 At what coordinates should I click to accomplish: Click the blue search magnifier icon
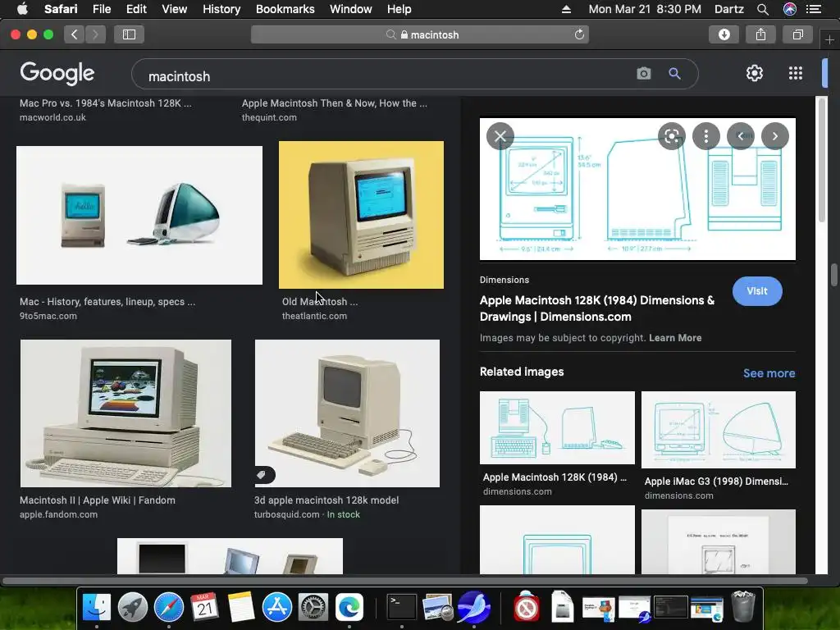674,73
